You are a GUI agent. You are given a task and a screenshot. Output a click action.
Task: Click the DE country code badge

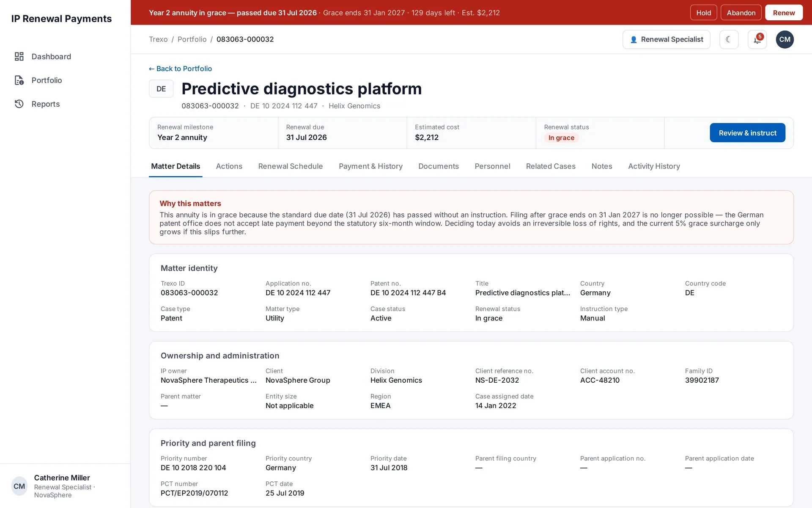tap(161, 89)
